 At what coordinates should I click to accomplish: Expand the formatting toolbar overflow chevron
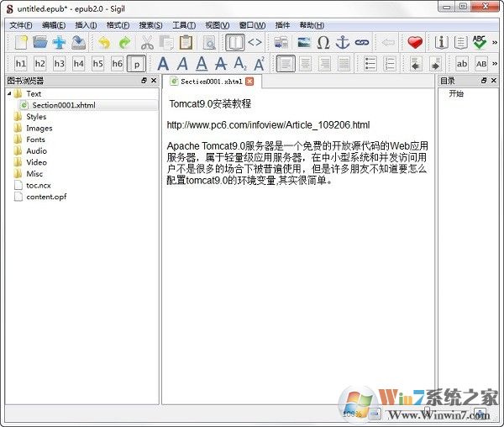pos(495,64)
